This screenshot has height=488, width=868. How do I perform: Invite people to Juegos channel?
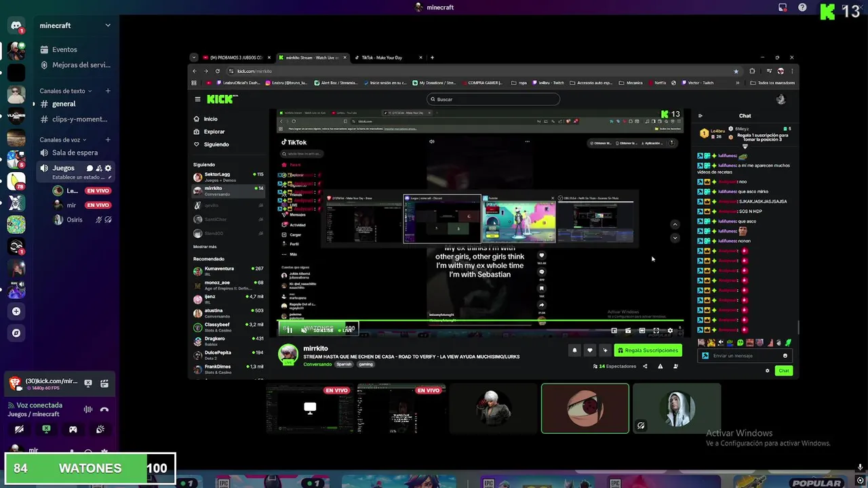tap(99, 168)
